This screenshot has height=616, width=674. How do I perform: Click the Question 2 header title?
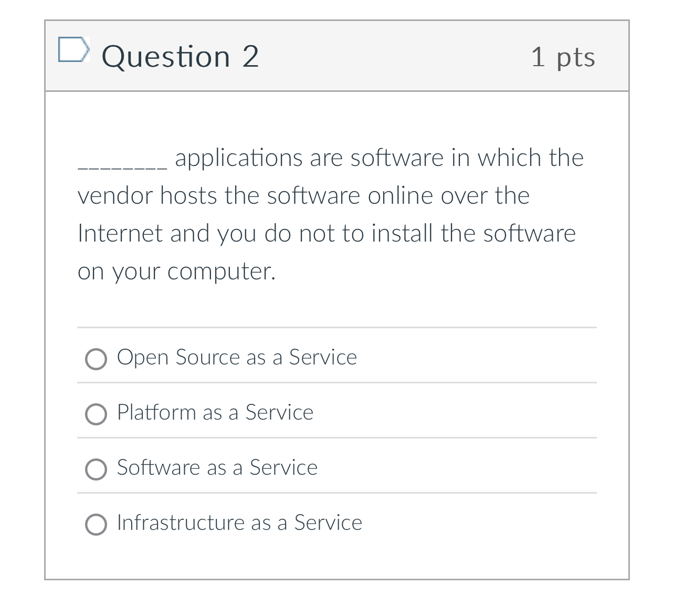[181, 57]
